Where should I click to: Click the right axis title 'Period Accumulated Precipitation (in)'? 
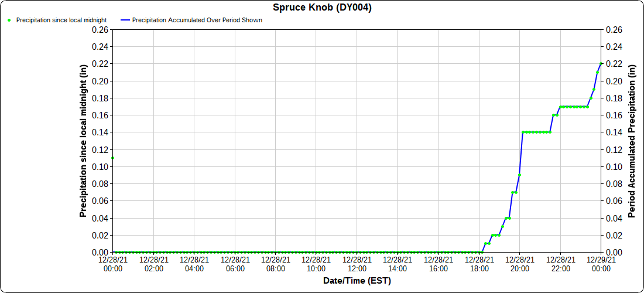pos(631,141)
